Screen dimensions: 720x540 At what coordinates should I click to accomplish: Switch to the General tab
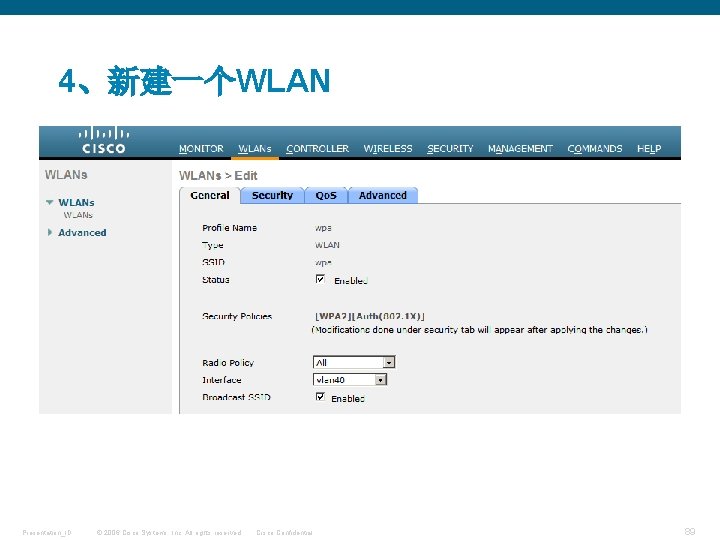pos(210,196)
